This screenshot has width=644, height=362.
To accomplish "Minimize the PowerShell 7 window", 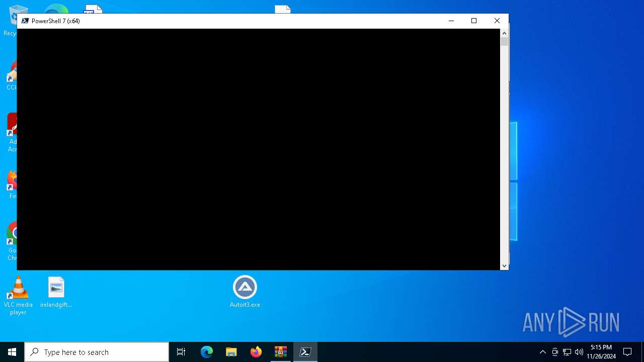I will click(451, 21).
